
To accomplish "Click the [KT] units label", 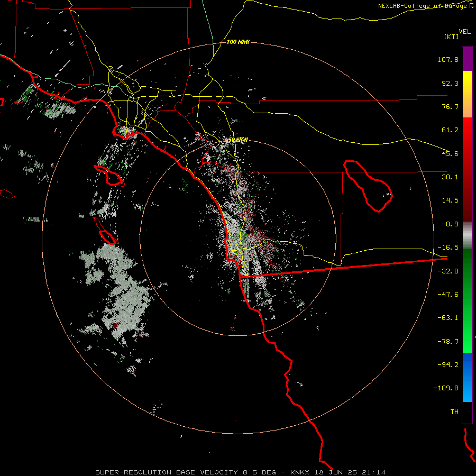I will (x=451, y=36).
